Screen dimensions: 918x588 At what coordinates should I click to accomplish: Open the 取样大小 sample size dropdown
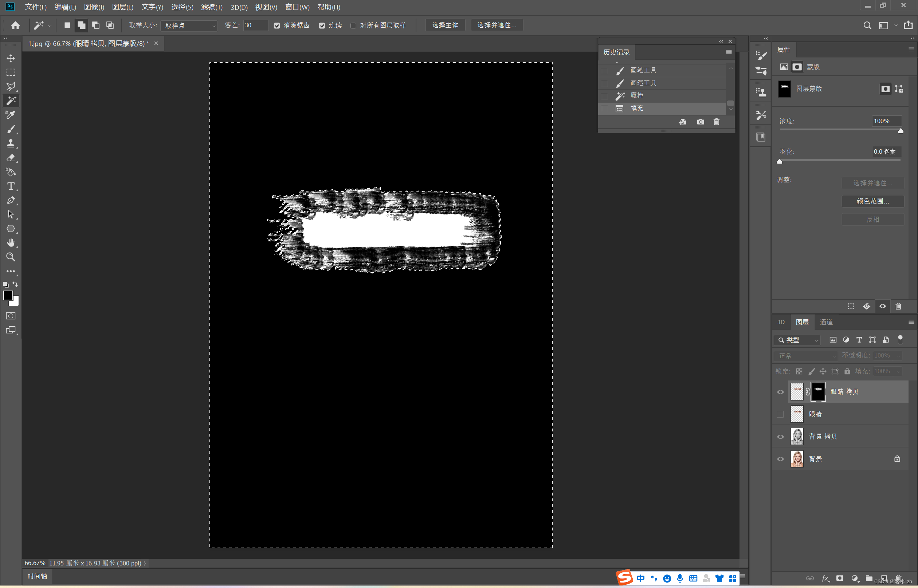189,25
